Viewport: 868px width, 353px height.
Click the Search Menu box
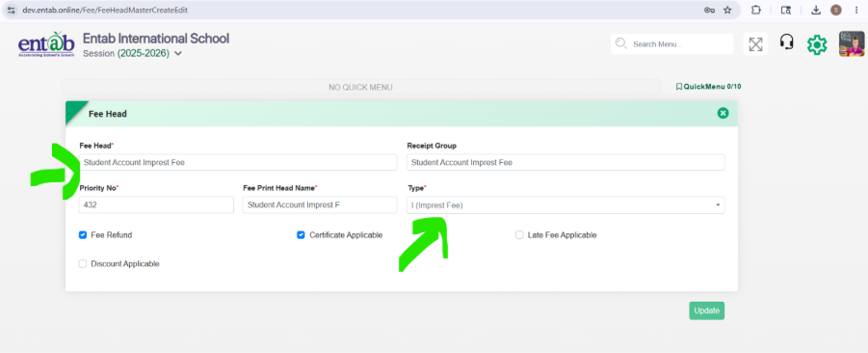point(672,43)
